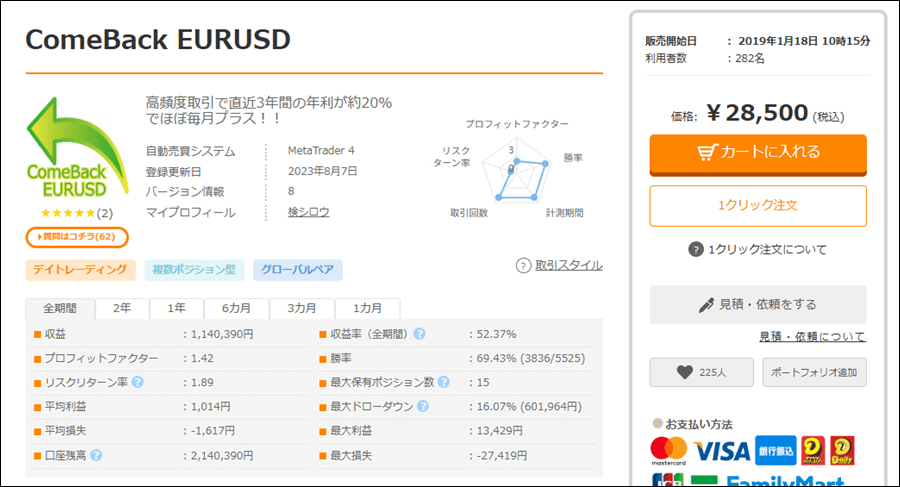Click help icon next to 収益率（全期間）
This screenshot has height=487, width=900.
pyautogui.click(x=420, y=334)
